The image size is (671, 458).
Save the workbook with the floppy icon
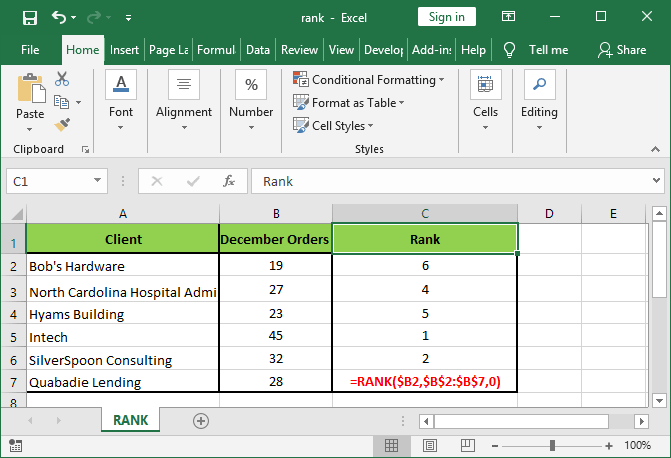[30, 18]
